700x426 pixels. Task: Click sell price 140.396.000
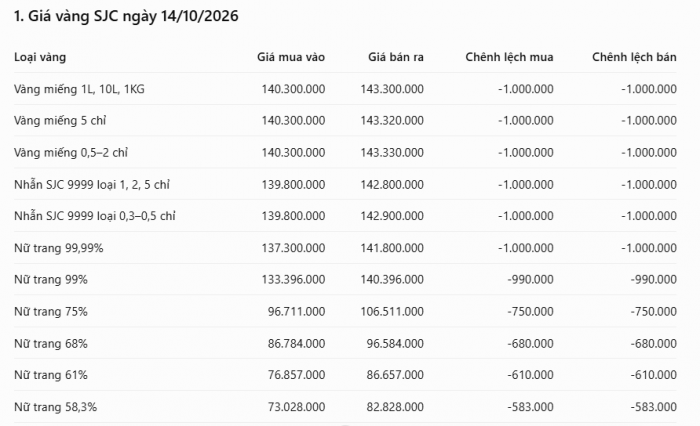tap(392, 280)
